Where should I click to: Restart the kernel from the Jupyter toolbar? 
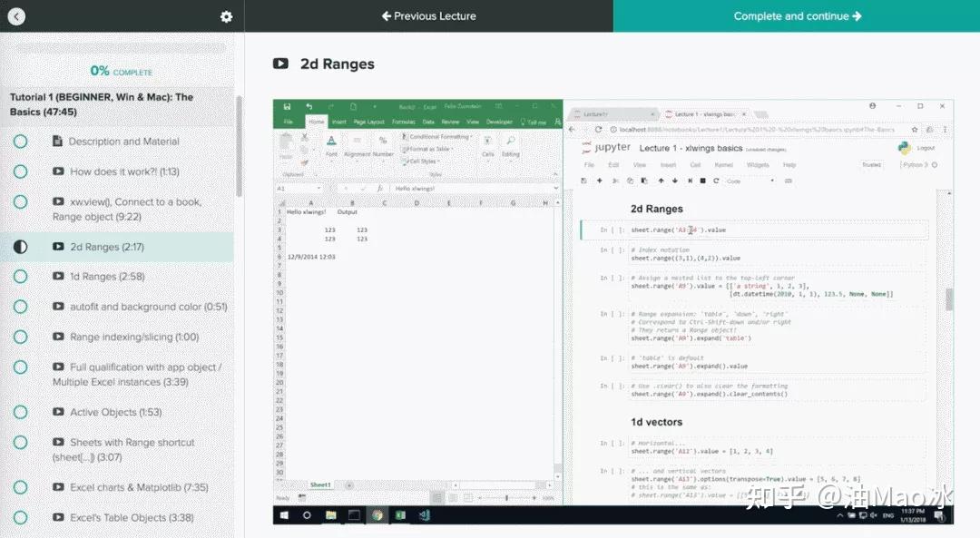(x=716, y=181)
